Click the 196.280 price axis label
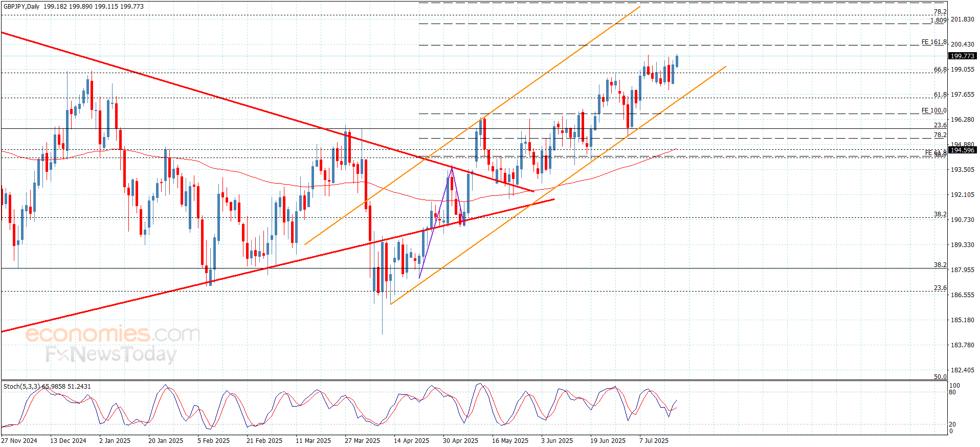 click(x=962, y=120)
